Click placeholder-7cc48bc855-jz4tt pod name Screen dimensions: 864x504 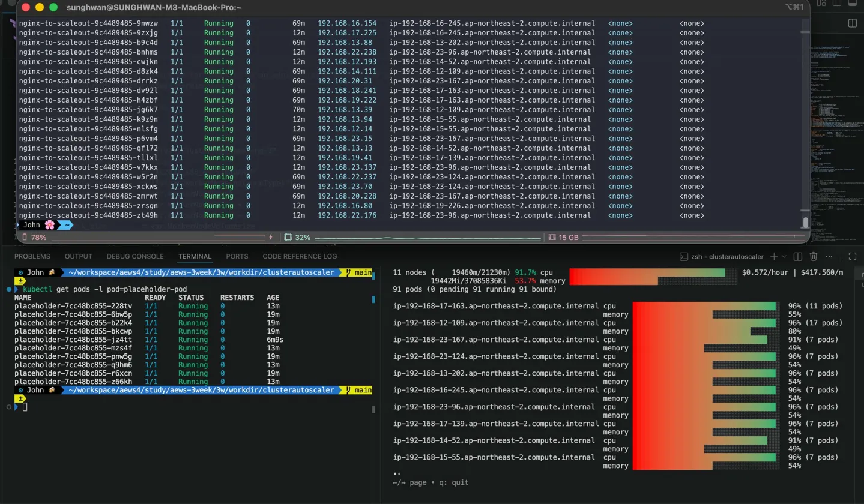click(73, 340)
